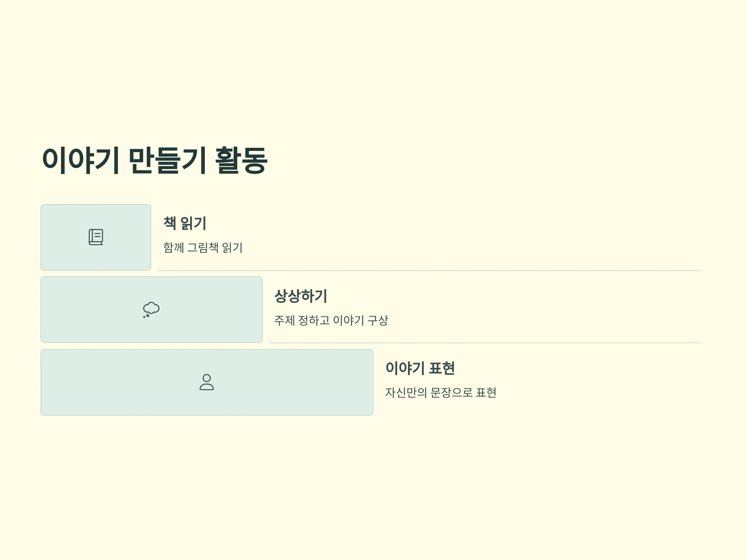The width and height of the screenshot is (747, 560).
Task: Select the 책 읽기 heading
Action: tap(185, 223)
